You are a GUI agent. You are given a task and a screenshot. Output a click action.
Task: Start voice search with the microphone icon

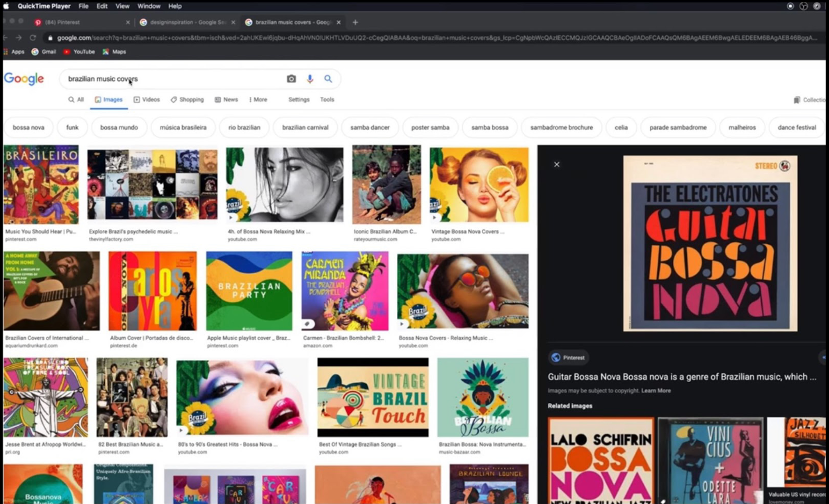309,79
